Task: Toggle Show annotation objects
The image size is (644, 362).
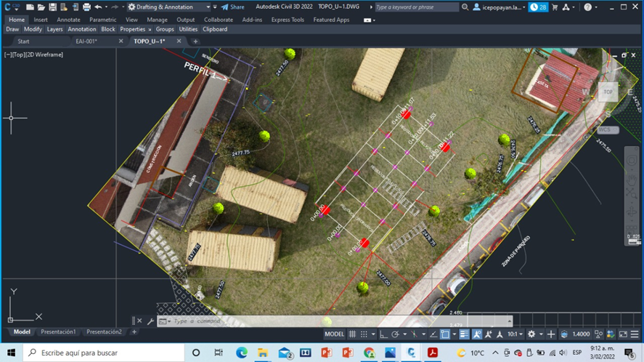Action: tap(477, 334)
